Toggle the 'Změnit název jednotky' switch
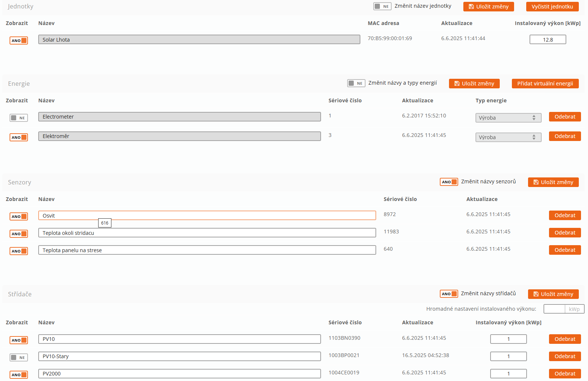588x381 pixels. (x=382, y=6)
